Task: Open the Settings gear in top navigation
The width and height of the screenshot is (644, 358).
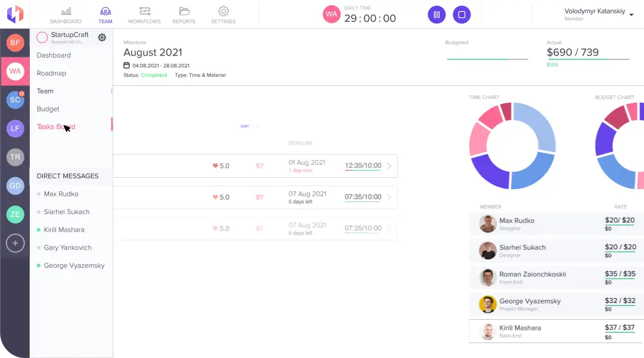Action: [x=223, y=11]
